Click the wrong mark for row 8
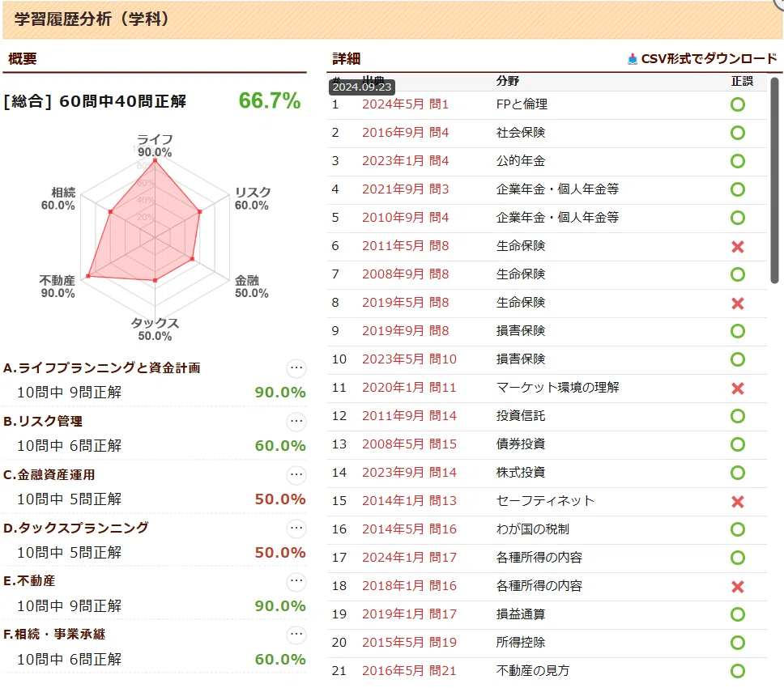Screen dimensions: 784x688 point(738,304)
